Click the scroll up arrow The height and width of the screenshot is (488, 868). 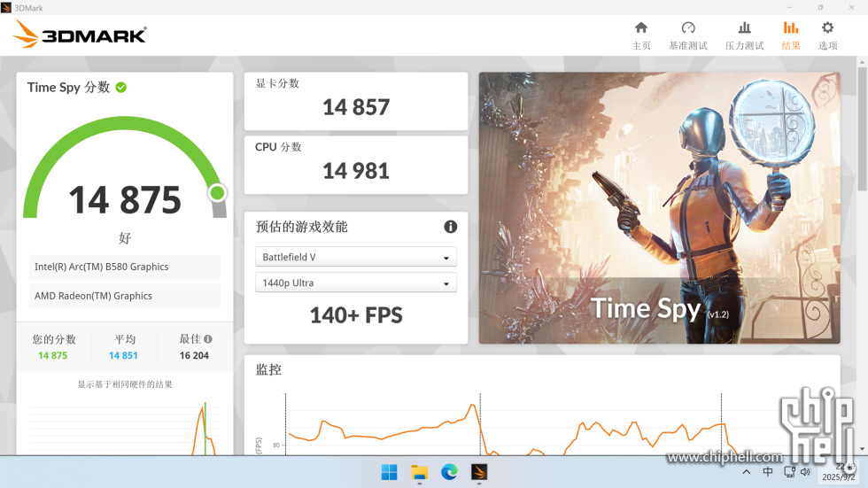point(862,61)
